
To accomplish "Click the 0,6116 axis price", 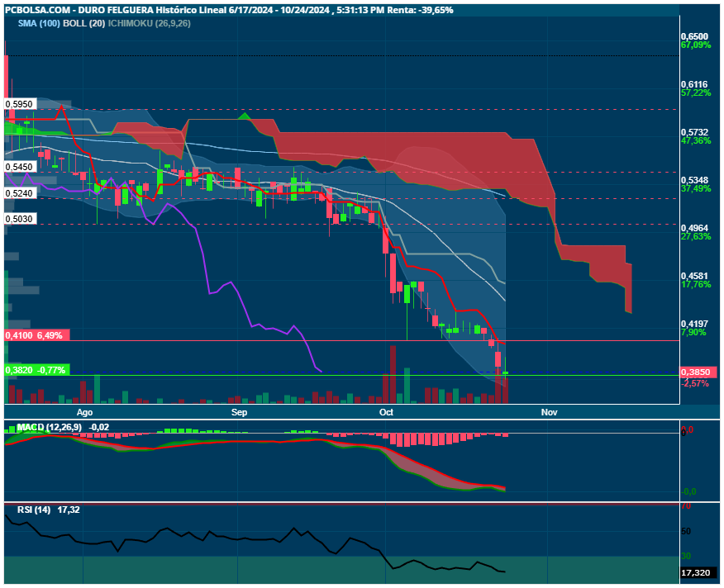I will pos(694,84).
